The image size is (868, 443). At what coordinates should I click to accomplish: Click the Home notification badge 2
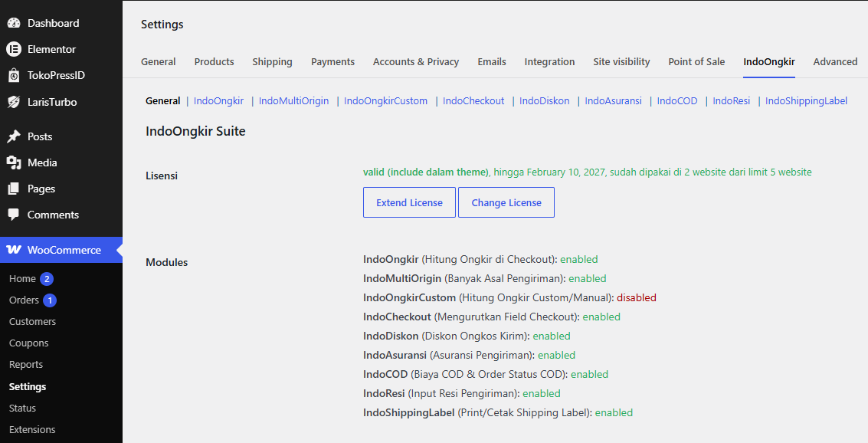click(x=47, y=278)
